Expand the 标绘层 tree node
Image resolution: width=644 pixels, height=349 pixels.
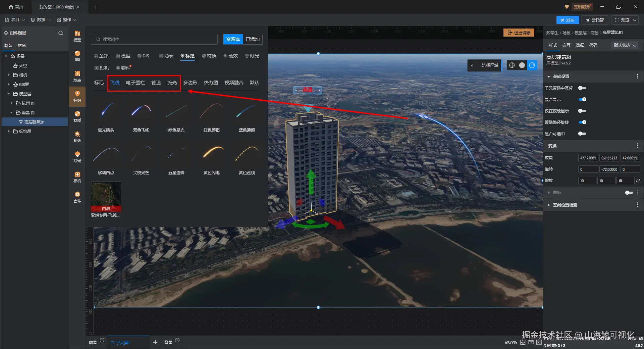pyautogui.click(x=9, y=132)
